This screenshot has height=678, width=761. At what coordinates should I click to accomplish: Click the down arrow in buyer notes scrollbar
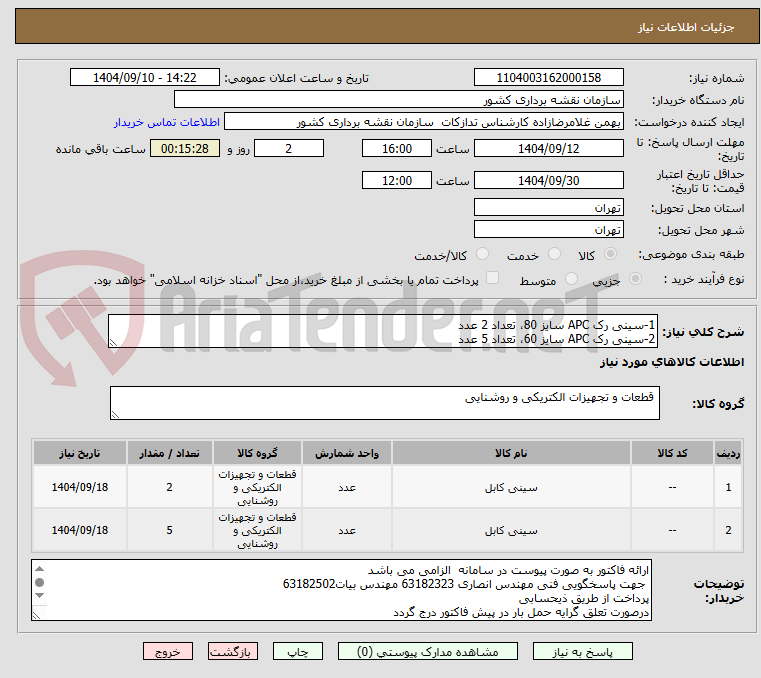coord(40,595)
